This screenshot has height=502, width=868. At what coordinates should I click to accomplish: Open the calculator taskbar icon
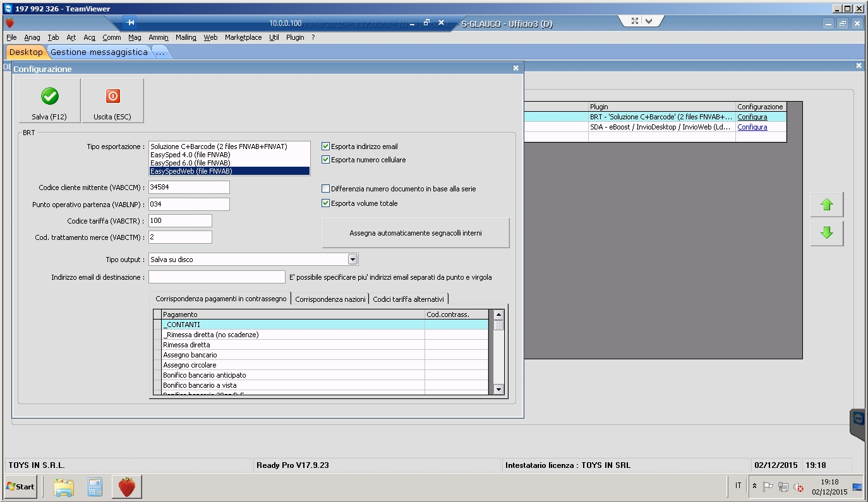(x=95, y=486)
